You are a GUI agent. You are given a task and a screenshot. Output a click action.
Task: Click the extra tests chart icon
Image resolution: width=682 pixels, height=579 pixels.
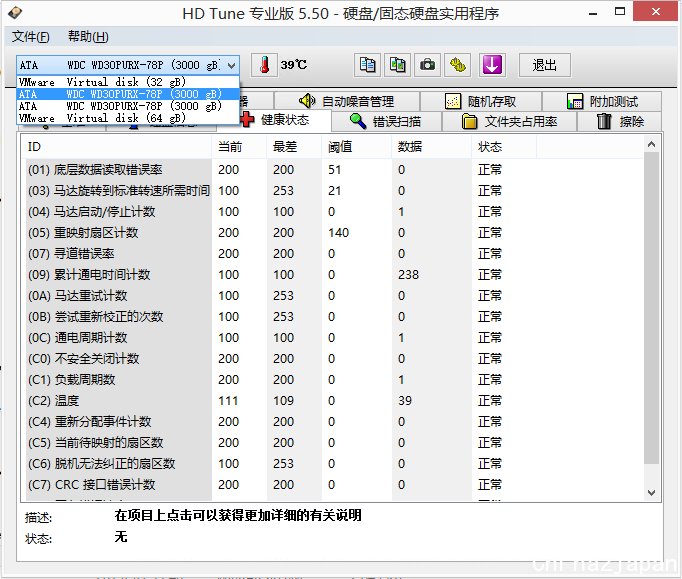coord(575,101)
